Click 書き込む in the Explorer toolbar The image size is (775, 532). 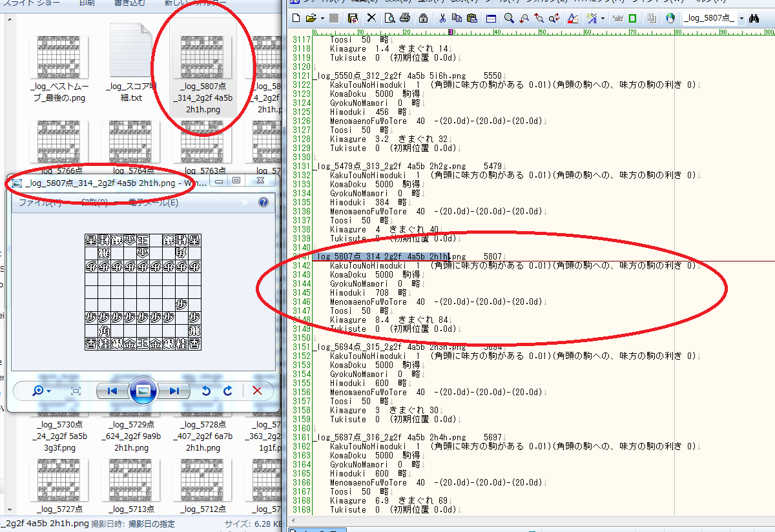coord(130,3)
